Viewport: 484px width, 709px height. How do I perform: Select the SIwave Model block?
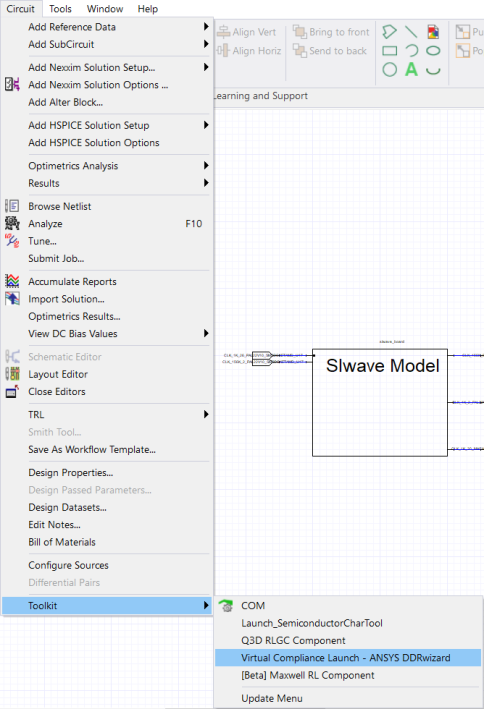click(380, 402)
